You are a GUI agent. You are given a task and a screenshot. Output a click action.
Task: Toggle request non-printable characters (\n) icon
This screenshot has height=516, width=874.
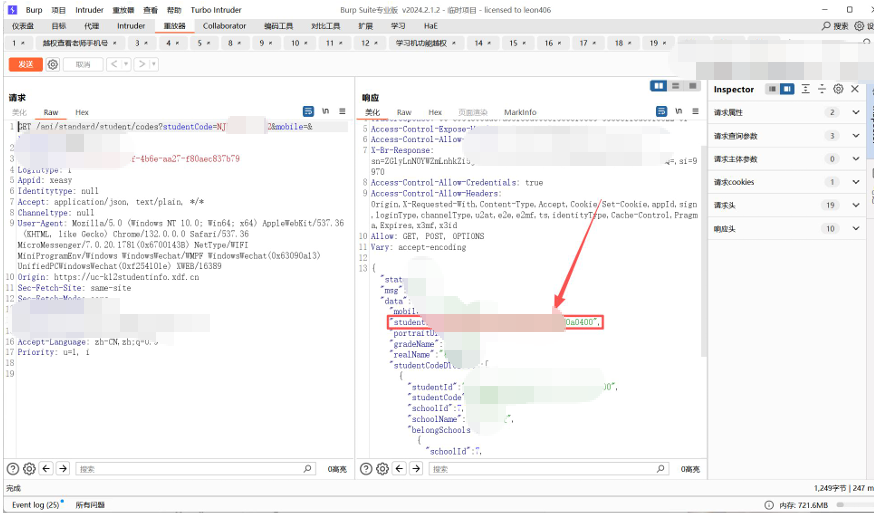[x=326, y=111]
